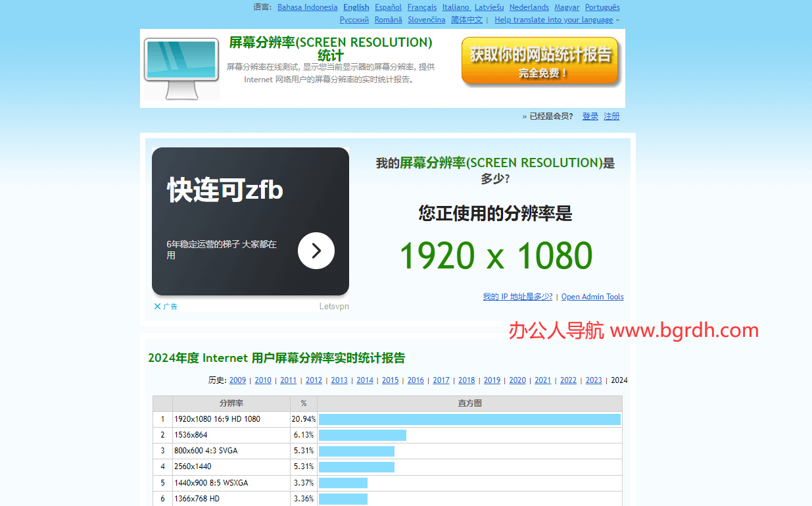This screenshot has width=812, height=506.
Task: Click the monitor icon in the header
Action: [x=181, y=68]
